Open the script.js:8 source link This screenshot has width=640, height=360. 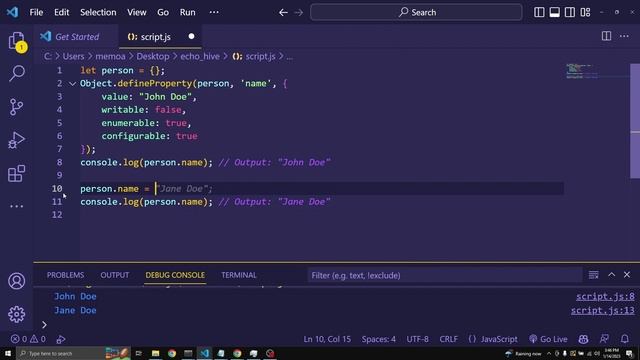click(605, 297)
